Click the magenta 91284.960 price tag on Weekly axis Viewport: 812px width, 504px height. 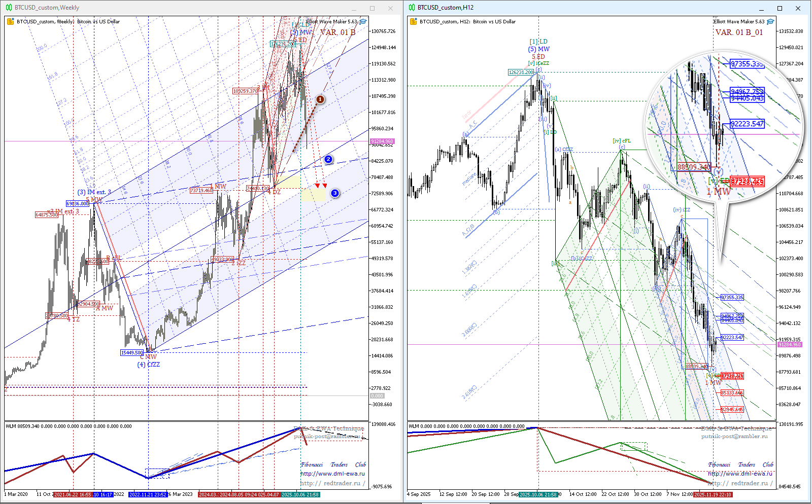pyautogui.click(x=382, y=141)
